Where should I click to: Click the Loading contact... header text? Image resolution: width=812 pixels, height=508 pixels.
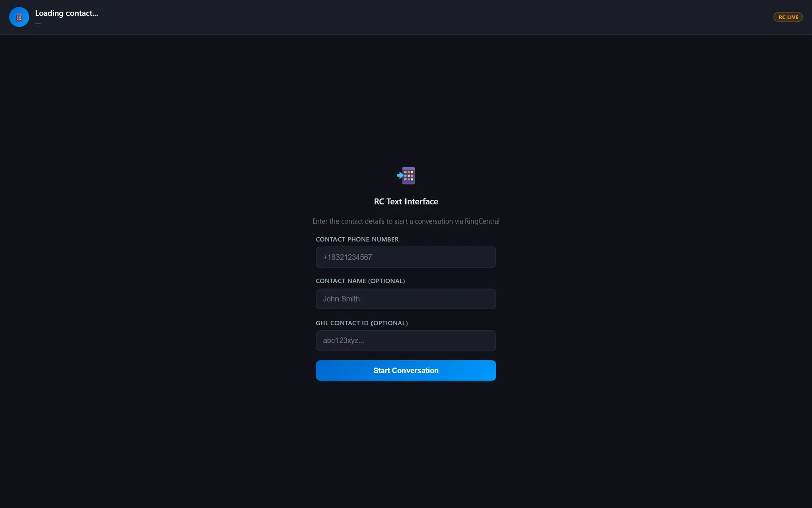click(x=66, y=13)
